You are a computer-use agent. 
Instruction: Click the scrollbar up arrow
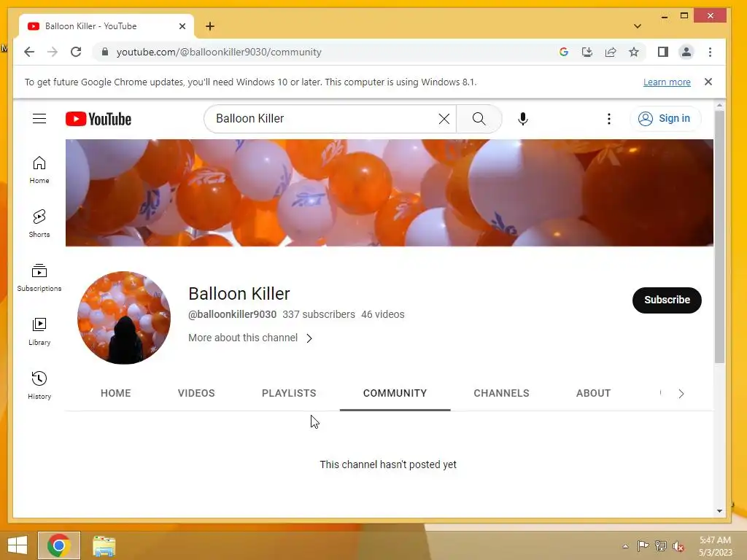click(719, 105)
